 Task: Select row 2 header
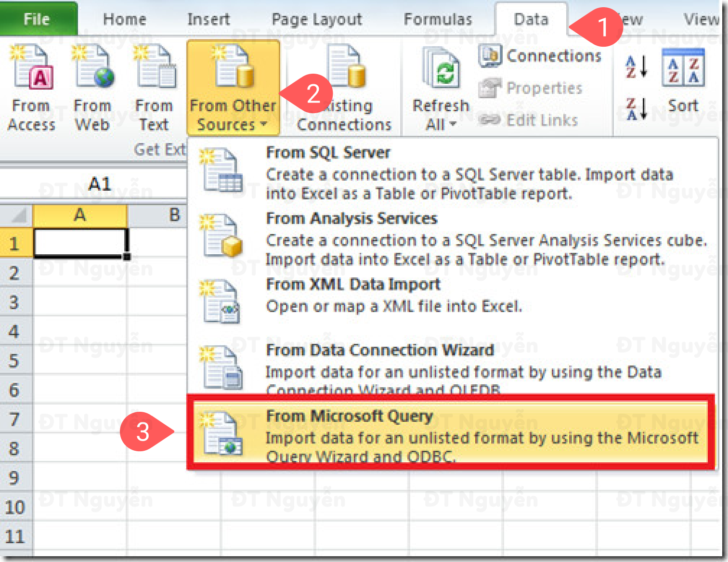[x=15, y=273]
